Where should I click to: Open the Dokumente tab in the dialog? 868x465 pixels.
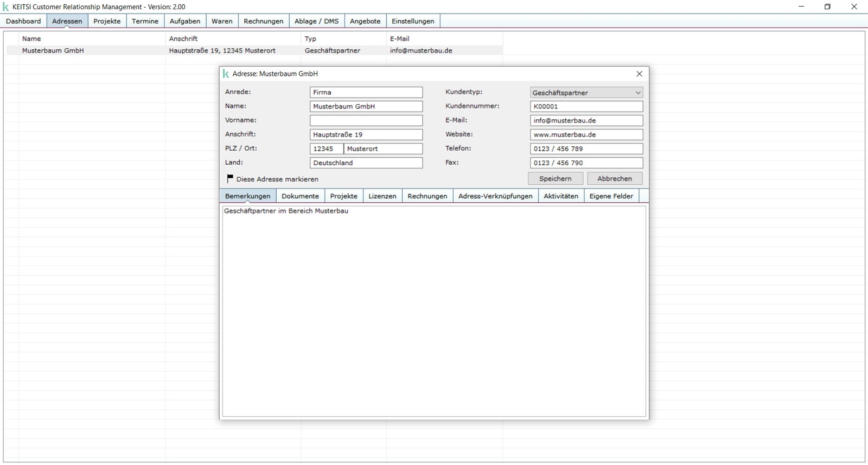click(x=300, y=196)
